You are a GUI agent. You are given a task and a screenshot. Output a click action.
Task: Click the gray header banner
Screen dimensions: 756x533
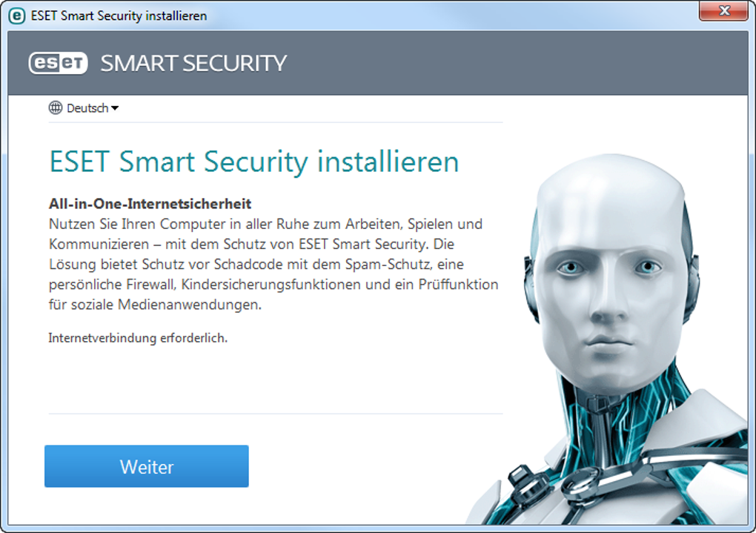[x=378, y=63]
